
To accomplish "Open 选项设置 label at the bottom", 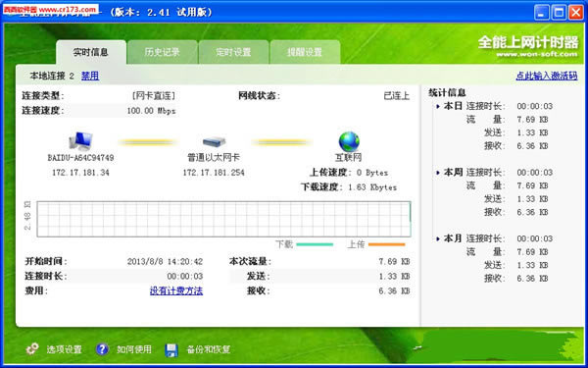I will click(64, 349).
